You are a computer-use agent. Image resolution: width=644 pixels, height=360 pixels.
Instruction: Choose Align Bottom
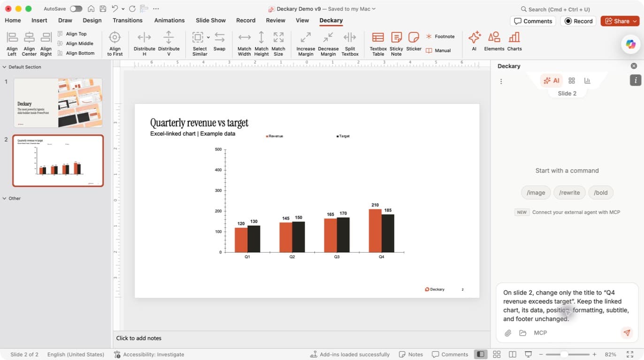[x=76, y=53]
